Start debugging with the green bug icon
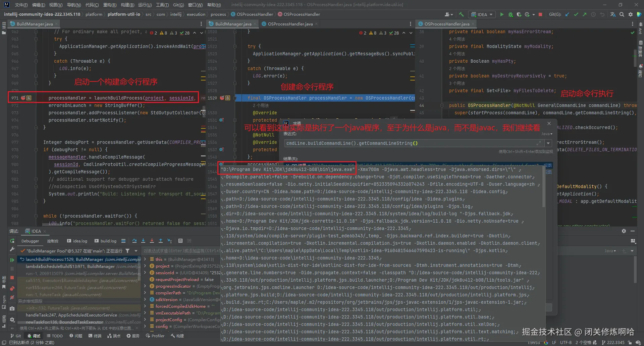 (x=511, y=14)
